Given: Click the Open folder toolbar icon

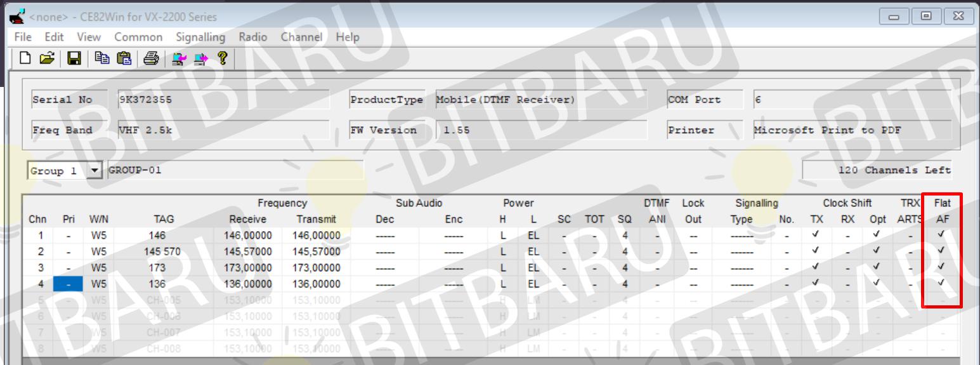Looking at the screenshot, I should [47, 58].
